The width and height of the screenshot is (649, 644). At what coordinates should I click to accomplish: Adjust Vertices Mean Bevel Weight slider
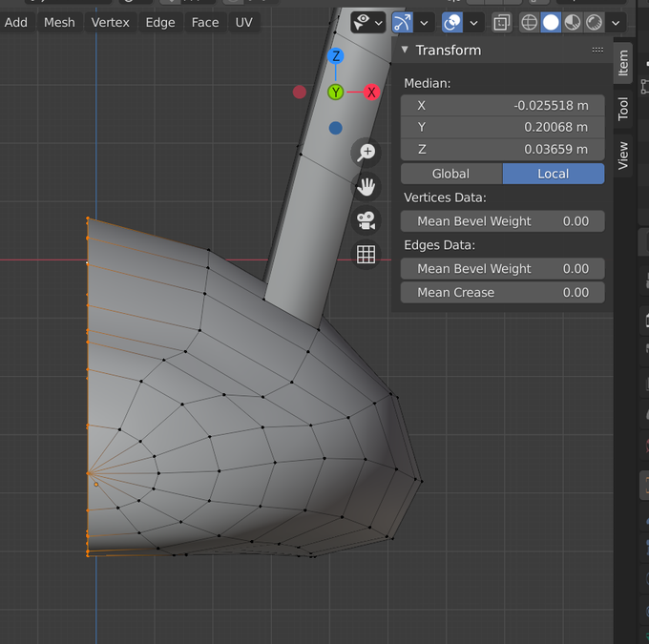pyautogui.click(x=502, y=221)
